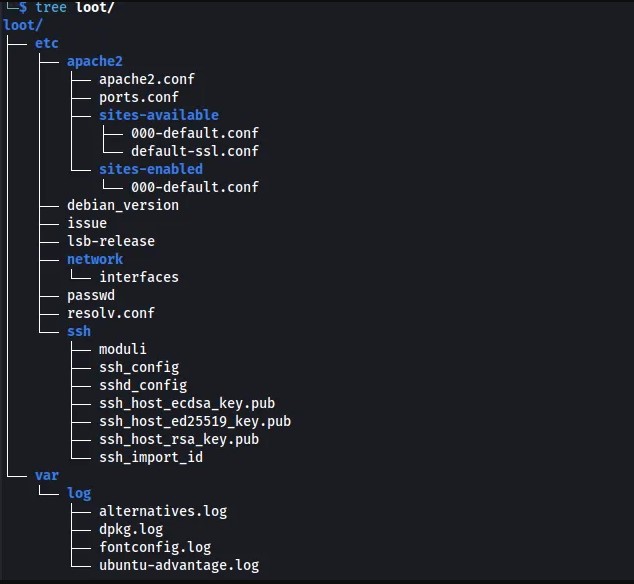Select resolv.conf in etc

111,313
